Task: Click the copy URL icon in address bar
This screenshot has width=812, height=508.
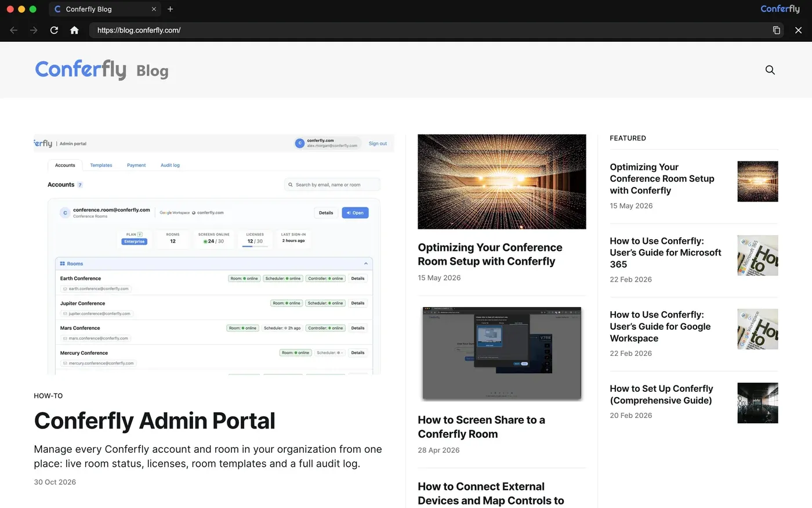Action: [776, 30]
